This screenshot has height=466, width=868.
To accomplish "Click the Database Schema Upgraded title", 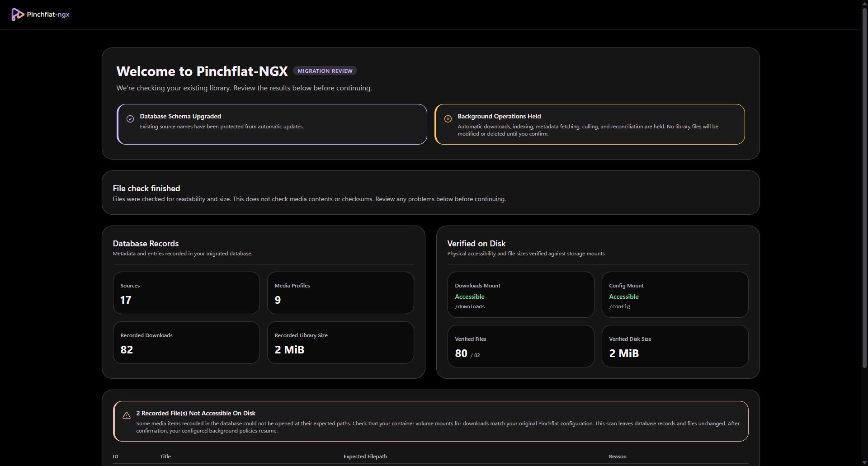I will [180, 116].
